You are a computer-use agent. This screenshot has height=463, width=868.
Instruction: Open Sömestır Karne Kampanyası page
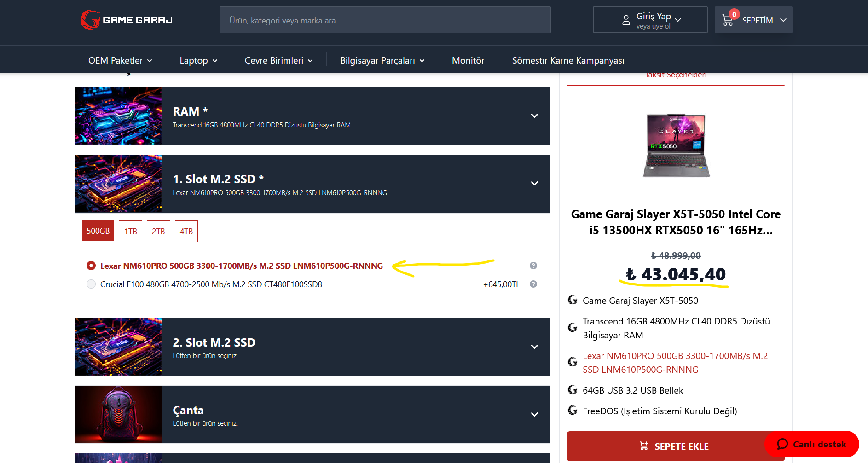(568, 60)
